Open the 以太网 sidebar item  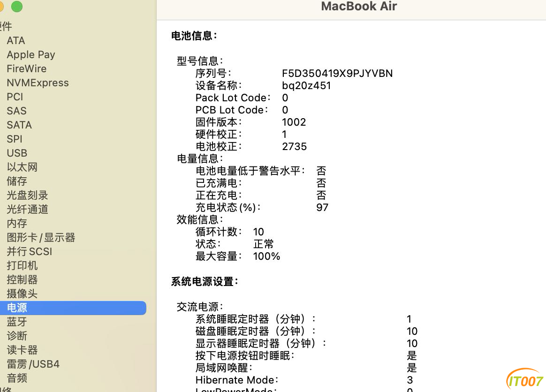(22, 167)
